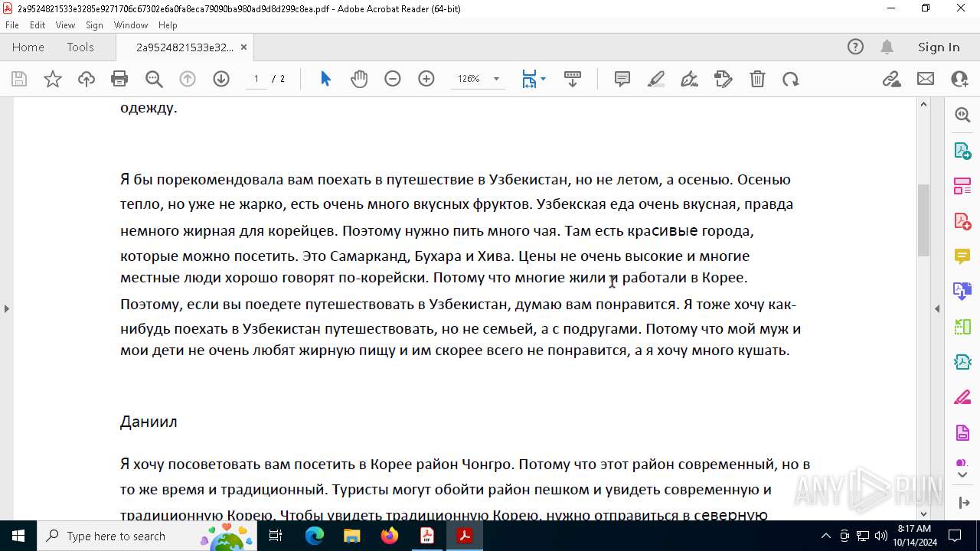980x551 pixels.
Task: Open Microsoft Edge from the taskbar
Action: (x=315, y=536)
